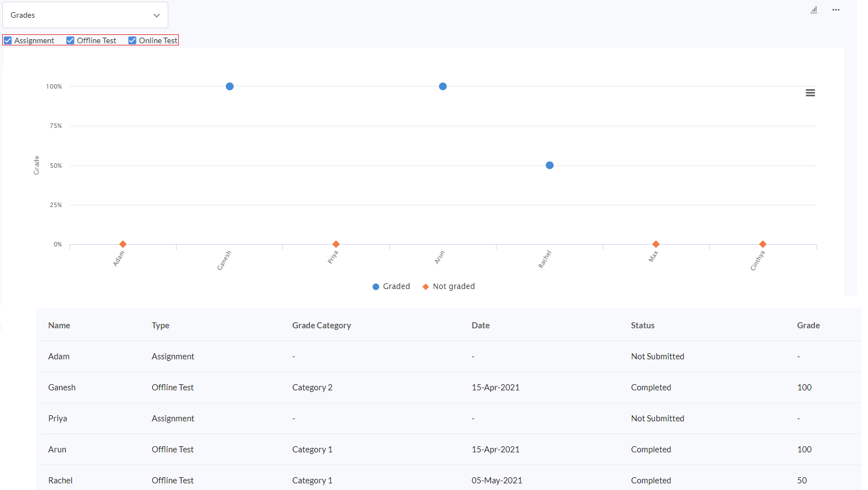Screen dimensions: 868x490
Task: Click Assignment type in Priya's row
Action: click(173, 419)
